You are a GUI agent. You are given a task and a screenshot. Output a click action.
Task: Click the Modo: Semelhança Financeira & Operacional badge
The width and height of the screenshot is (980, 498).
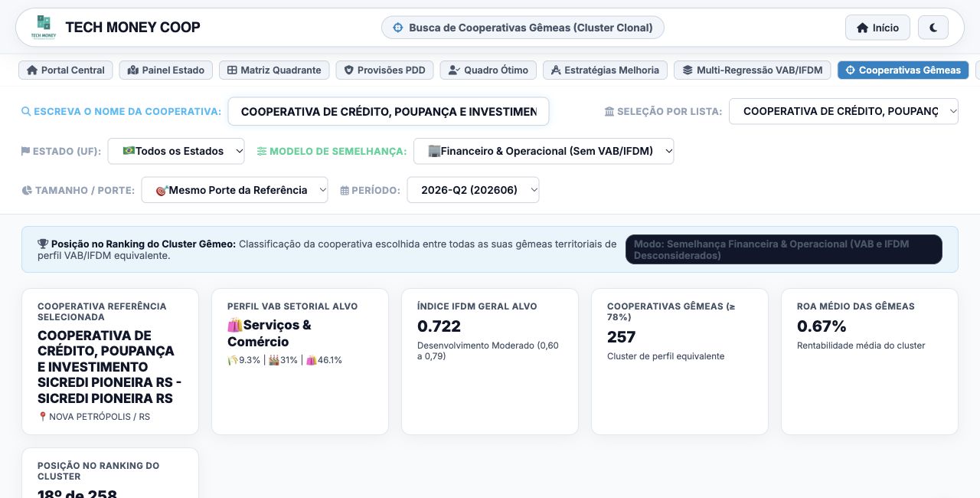pyautogui.click(x=784, y=250)
